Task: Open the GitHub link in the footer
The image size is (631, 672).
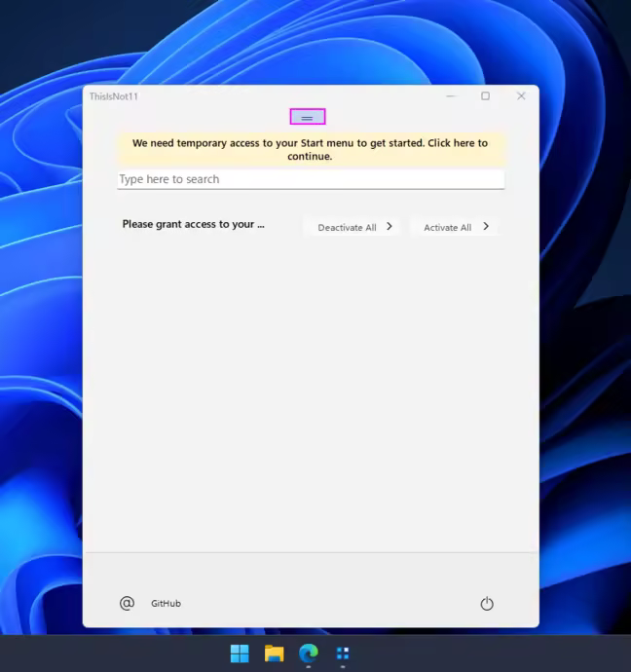Action: coord(166,604)
